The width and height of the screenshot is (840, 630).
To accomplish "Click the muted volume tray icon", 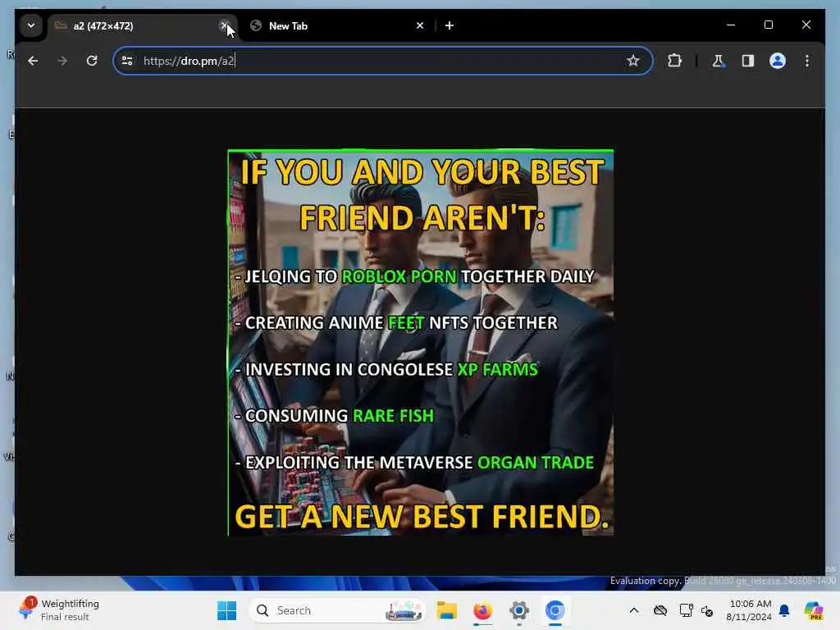I will [x=707, y=610].
